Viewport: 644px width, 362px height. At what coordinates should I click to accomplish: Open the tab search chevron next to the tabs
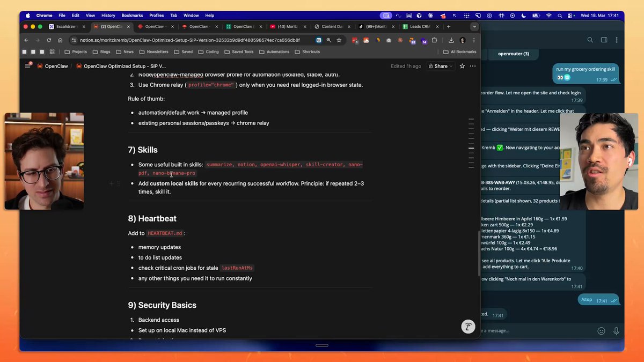474,26
